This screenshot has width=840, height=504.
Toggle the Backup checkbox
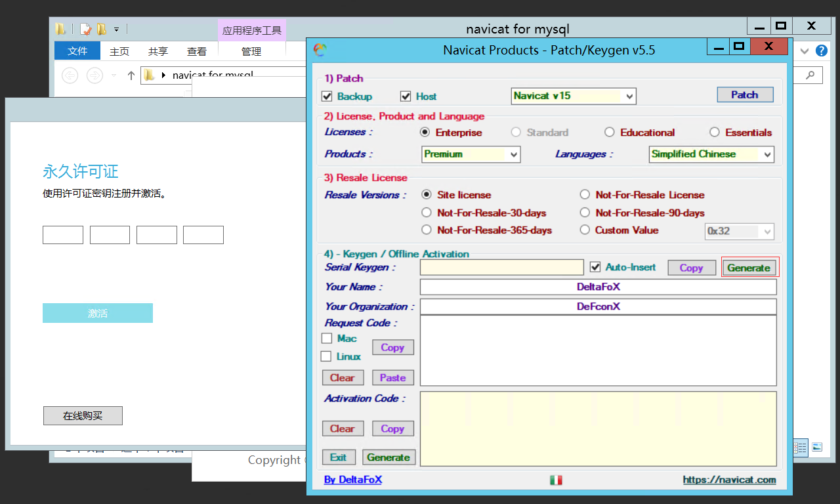pos(327,96)
